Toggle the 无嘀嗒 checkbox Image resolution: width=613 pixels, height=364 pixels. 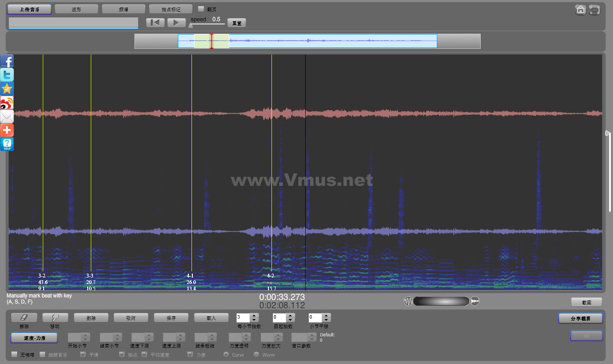click(x=14, y=354)
